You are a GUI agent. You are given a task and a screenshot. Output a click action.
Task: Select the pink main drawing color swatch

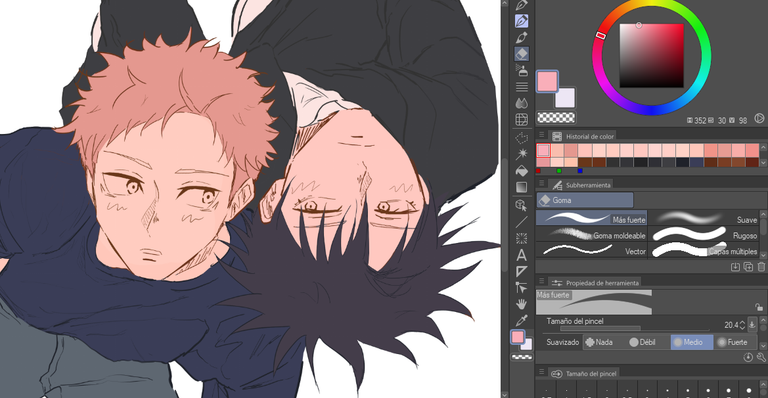coord(547,81)
